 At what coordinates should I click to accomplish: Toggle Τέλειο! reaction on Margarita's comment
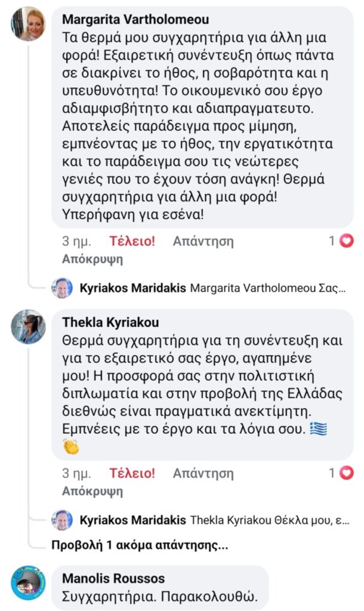[132, 242]
